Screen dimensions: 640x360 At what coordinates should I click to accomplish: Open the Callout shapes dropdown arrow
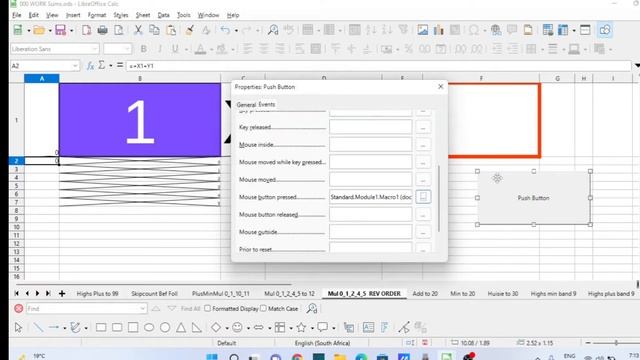(333, 328)
